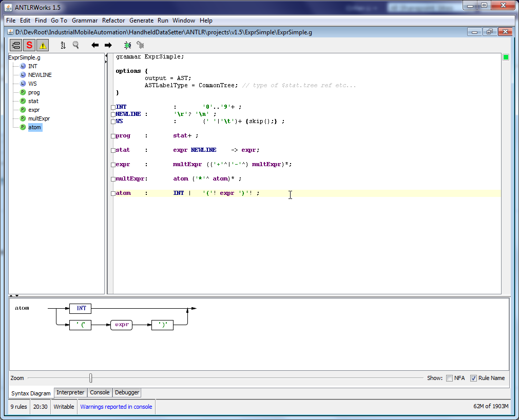Enable the NFA checkbox

(449, 378)
